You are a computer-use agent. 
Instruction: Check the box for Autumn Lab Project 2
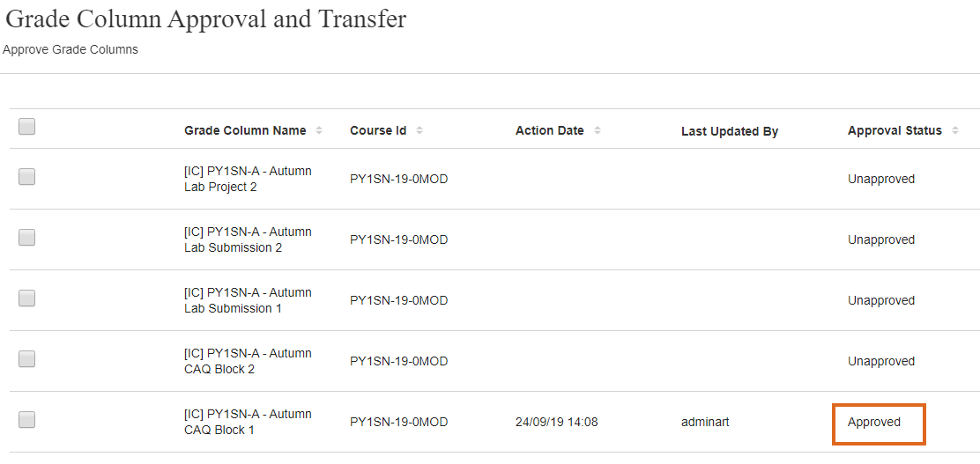click(27, 177)
